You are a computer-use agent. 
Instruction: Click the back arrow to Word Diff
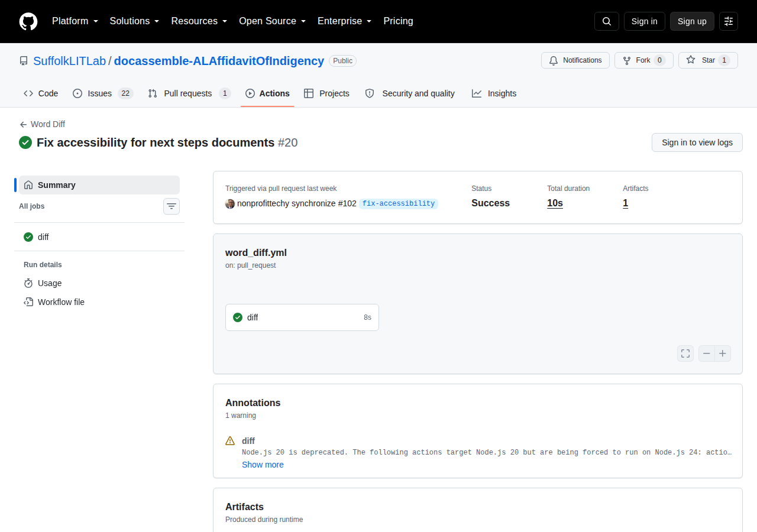pos(42,124)
